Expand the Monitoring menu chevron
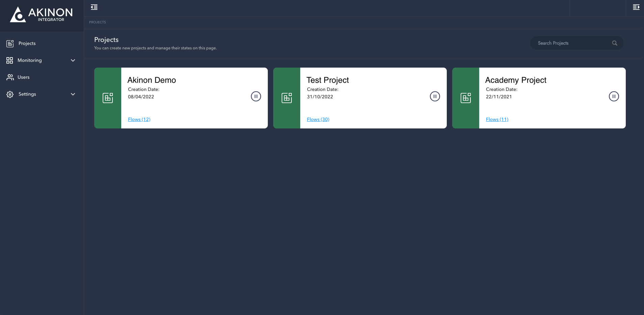Viewport: 644px width, 315px height. 73,60
